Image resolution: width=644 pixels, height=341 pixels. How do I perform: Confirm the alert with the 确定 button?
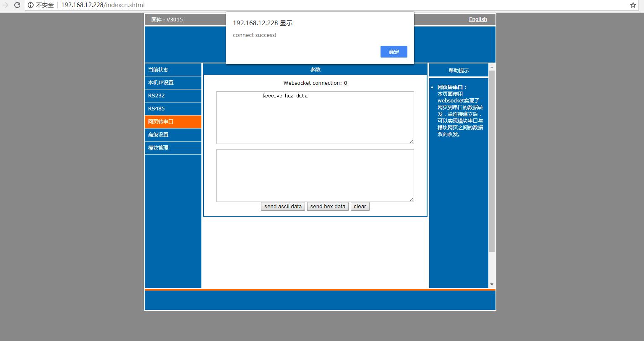394,52
